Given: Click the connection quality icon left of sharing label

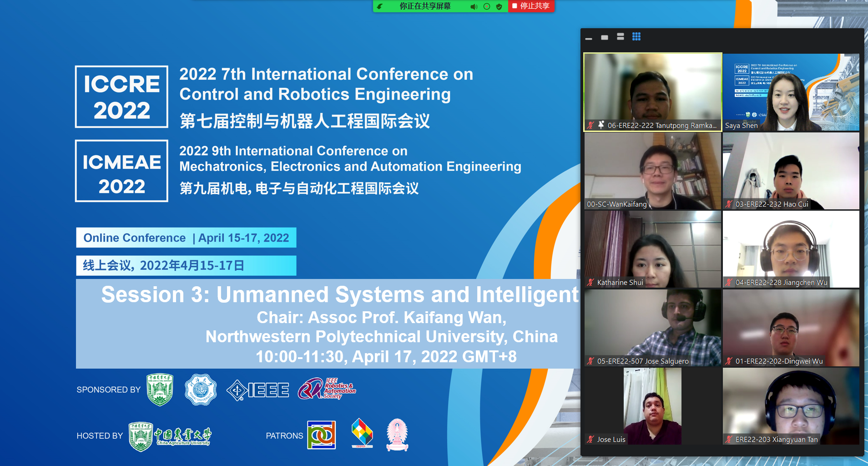Looking at the screenshot, I should [379, 6].
